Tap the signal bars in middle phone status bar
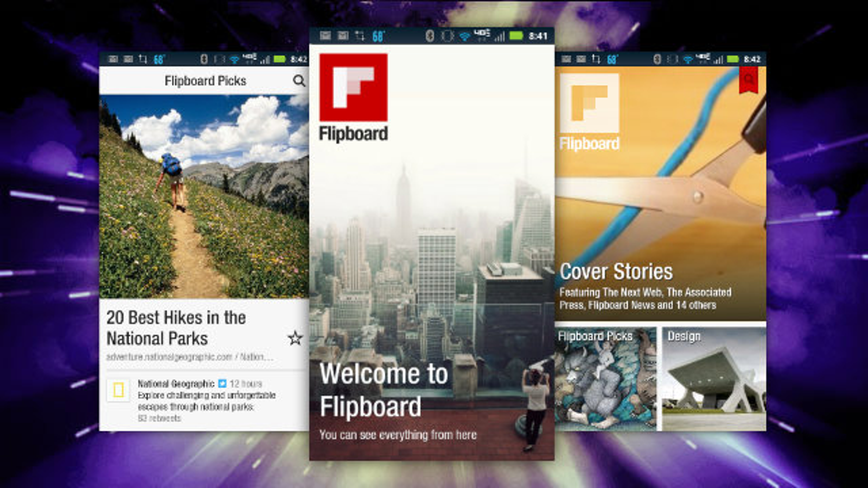The width and height of the screenshot is (868, 488). [499, 37]
